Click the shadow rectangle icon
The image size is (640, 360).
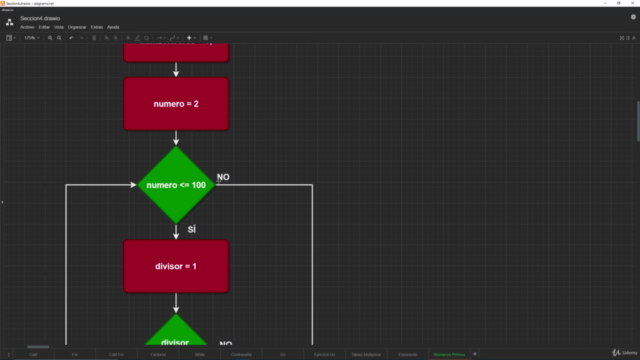coord(147,38)
